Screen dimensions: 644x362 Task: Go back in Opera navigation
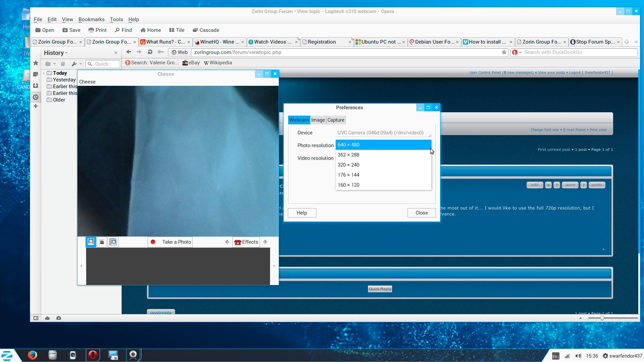tap(128, 52)
